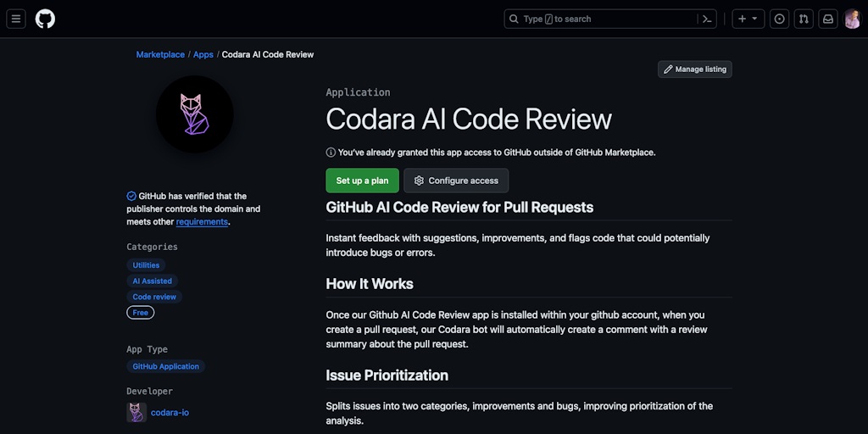Viewport: 868px width, 434px height.
Task: Expand the Create new plus dropdown
Action: pyautogui.click(x=748, y=19)
